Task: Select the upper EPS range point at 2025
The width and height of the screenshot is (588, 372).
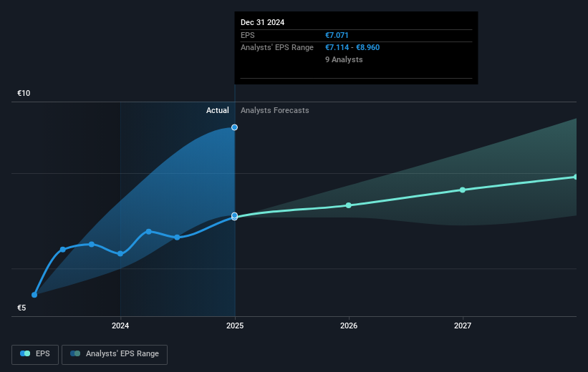Action: point(234,127)
